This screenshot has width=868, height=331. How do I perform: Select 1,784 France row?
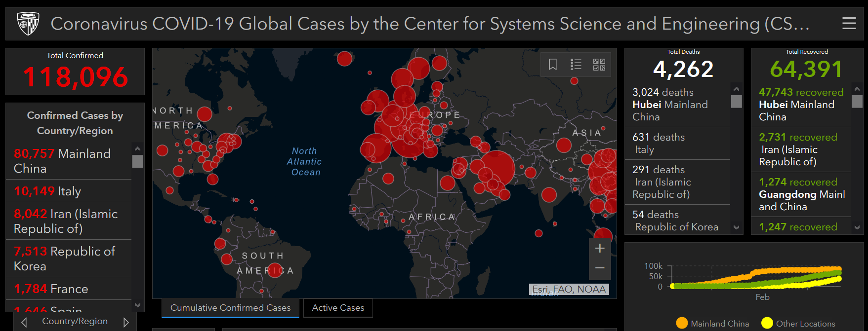click(69, 289)
